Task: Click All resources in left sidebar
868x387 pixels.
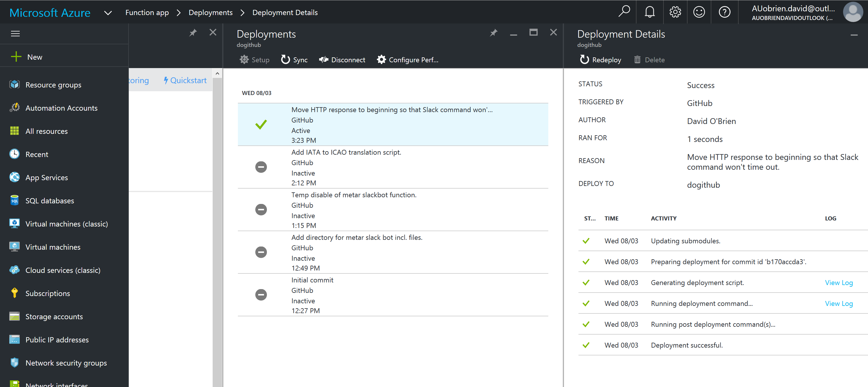Action: point(47,131)
